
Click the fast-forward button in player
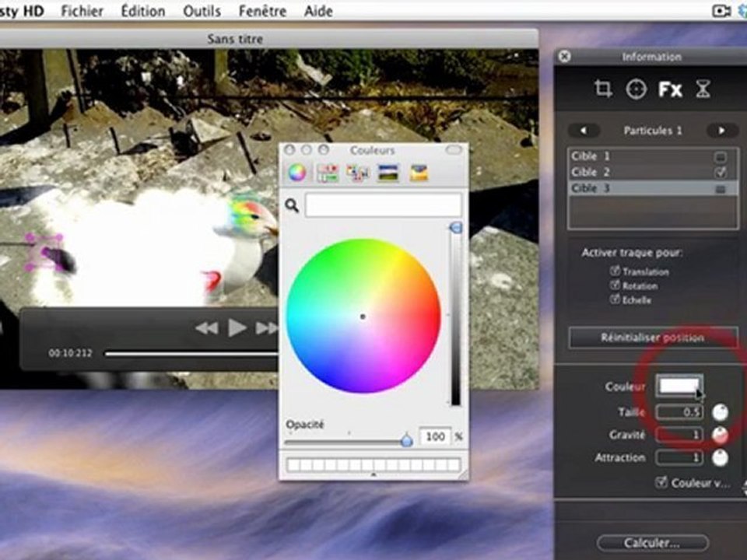(267, 327)
